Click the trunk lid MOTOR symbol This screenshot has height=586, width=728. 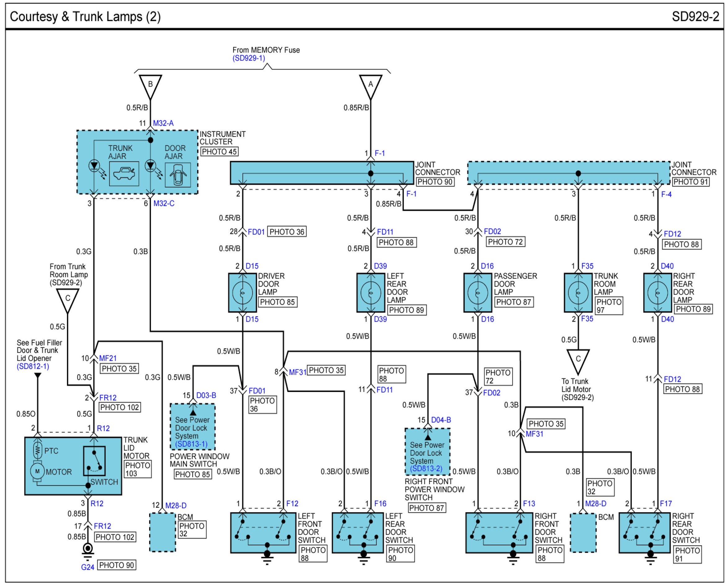(37, 471)
